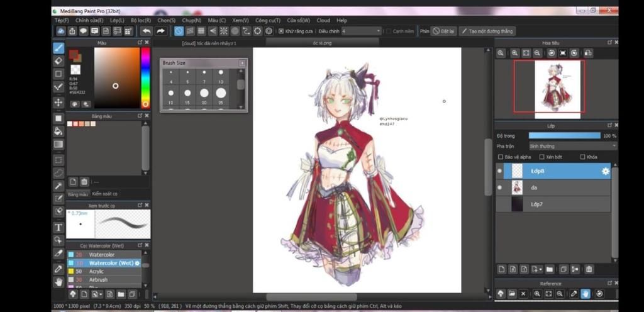
Task: Click the transparent color swatch
Action: point(75,69)
